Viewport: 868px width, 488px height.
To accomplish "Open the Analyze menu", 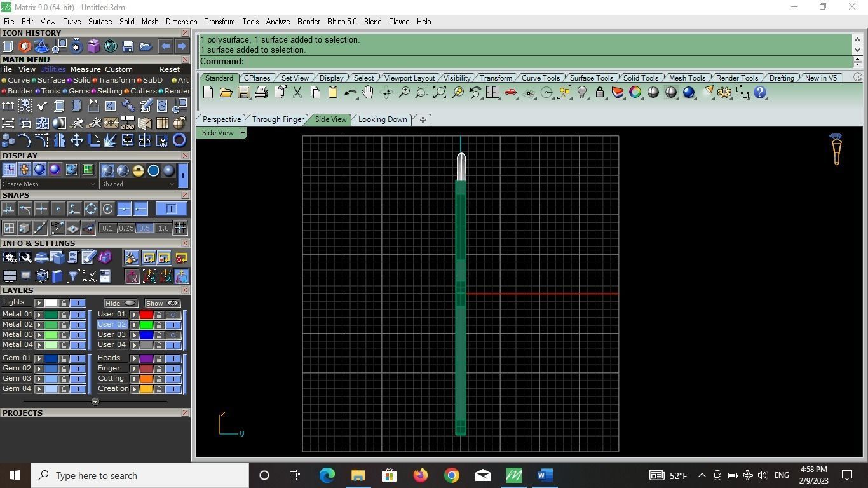I will pos(278,22).
